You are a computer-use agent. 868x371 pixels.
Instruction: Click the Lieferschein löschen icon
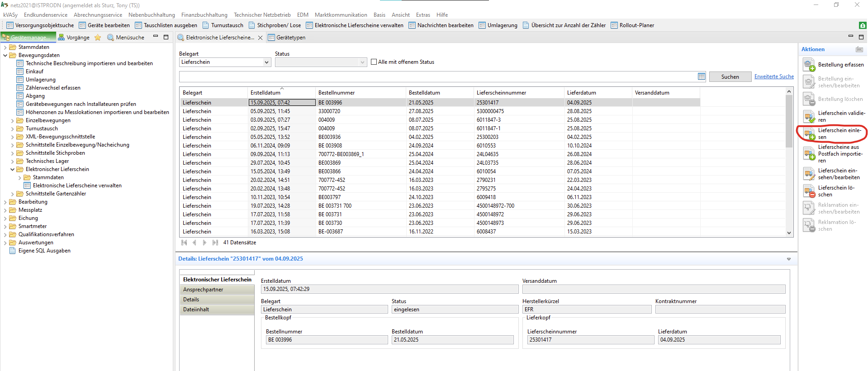tap(809, 191)
